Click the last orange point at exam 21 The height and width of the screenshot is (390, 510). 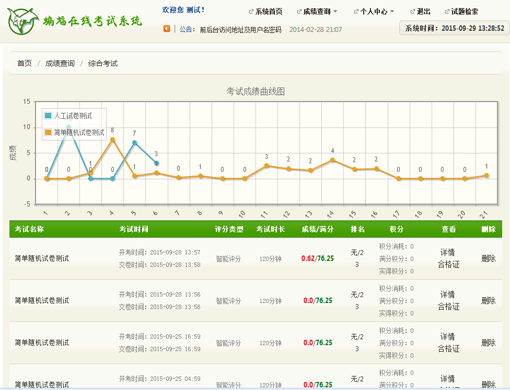pyautogui.click(x=486, y=176)
